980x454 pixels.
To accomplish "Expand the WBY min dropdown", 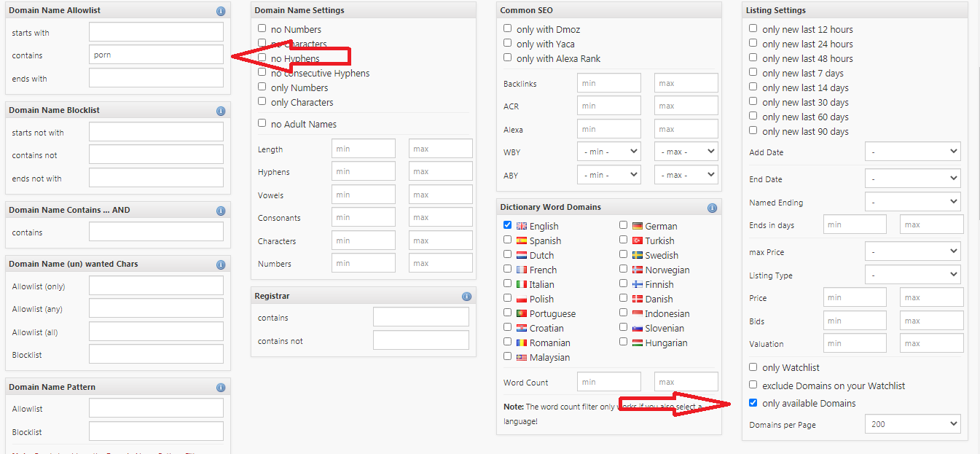I will 609,152.
